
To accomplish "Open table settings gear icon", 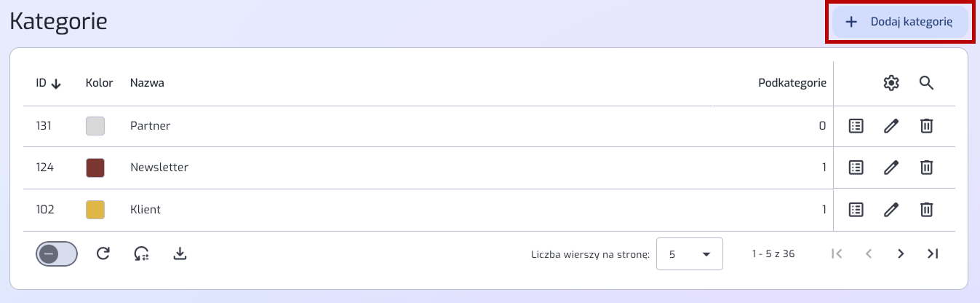I will tap(891, 83).
